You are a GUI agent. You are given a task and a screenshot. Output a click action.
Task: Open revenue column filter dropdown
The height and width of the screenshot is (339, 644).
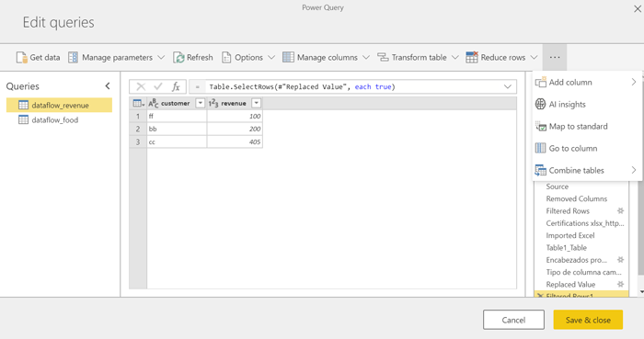tap(256, 103)
